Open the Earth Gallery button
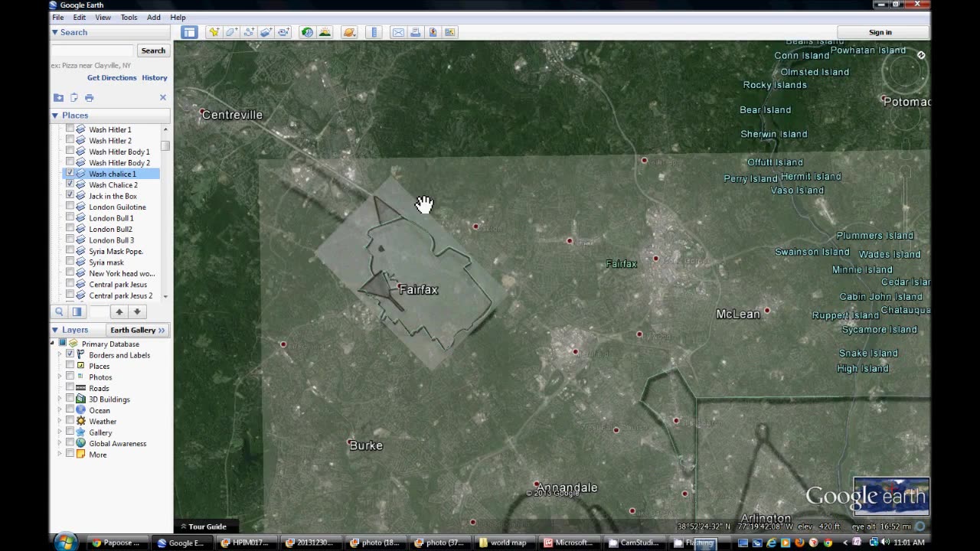The image size is (980, 551). [x=138, y=330]
